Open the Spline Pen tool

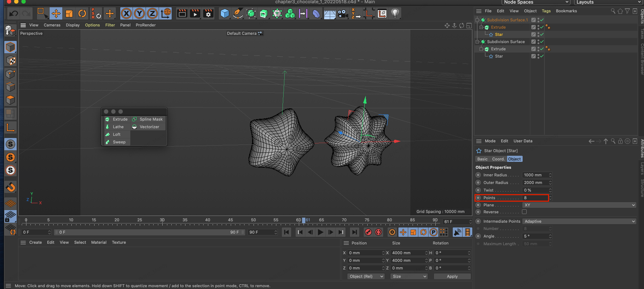(x=238, y=14)
